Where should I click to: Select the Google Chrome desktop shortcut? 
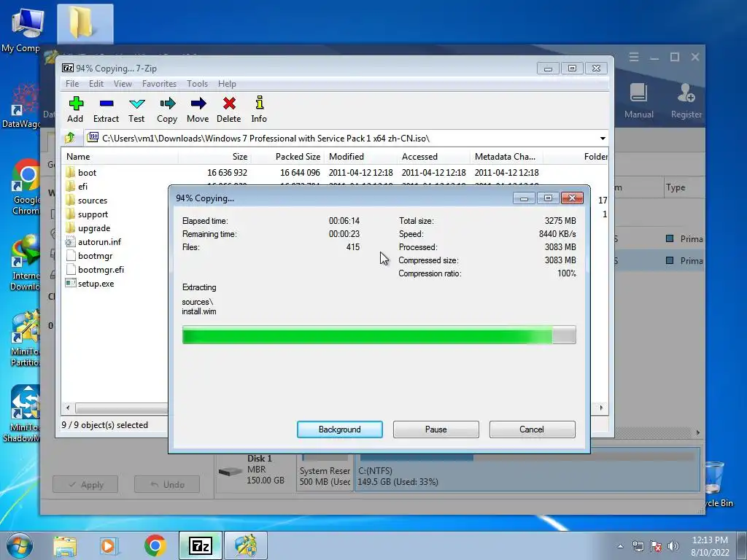26,187
